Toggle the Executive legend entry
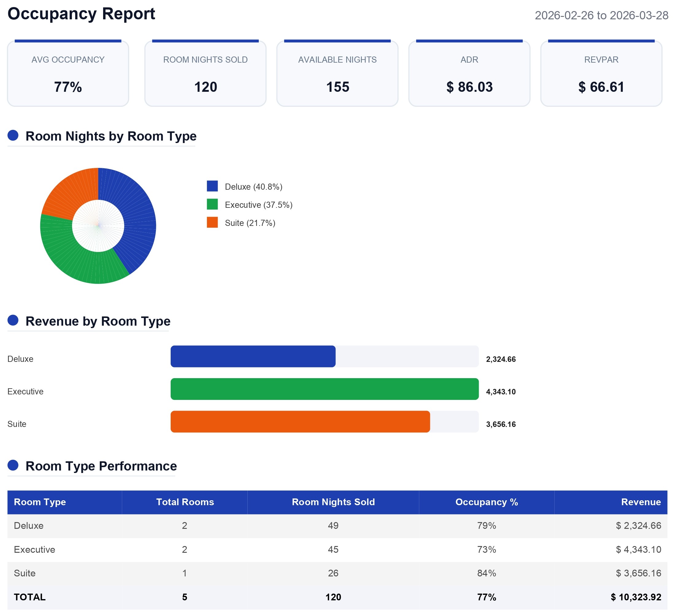The height and width of the screenshot is (616, 674). point(258,205)
